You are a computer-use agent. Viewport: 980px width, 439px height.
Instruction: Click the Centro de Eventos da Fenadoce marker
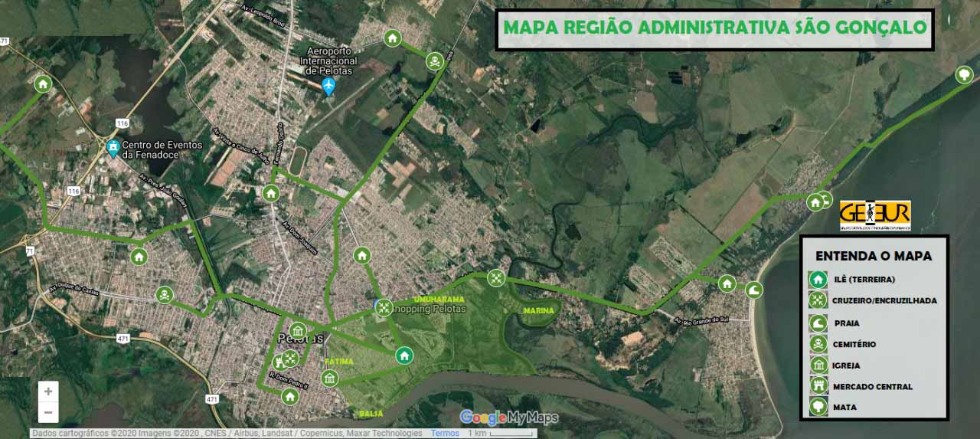113,147
